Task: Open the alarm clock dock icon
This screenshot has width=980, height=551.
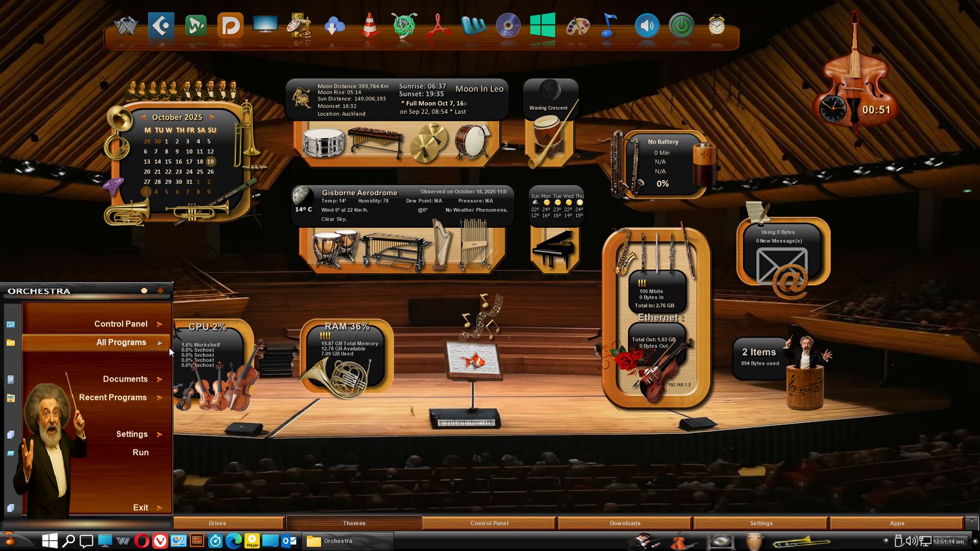Action: pyautogui.click(x=716, y=26)
